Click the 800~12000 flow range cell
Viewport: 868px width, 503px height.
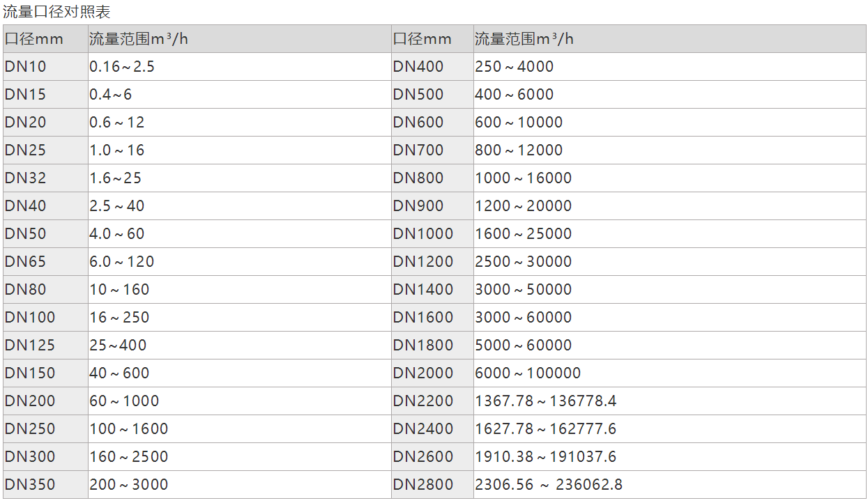519,150
